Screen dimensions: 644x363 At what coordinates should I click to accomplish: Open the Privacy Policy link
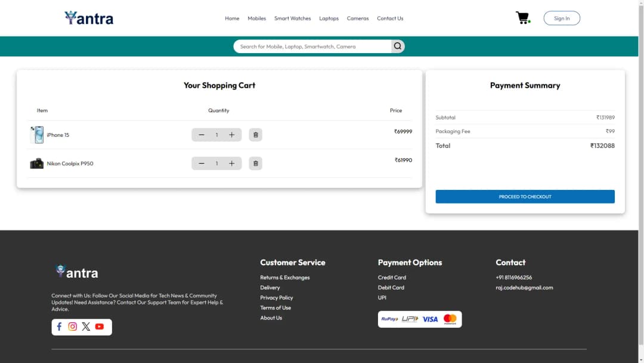pos(277,298)
